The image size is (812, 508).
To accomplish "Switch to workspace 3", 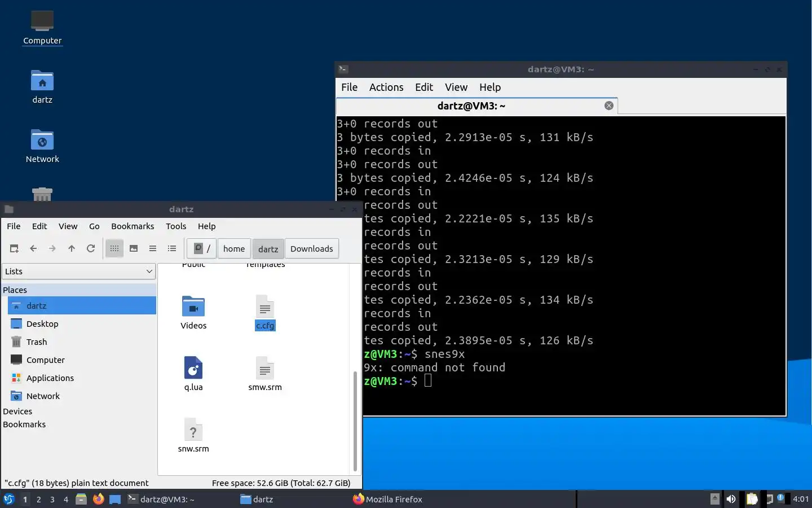I will click(x=52, y=500).
